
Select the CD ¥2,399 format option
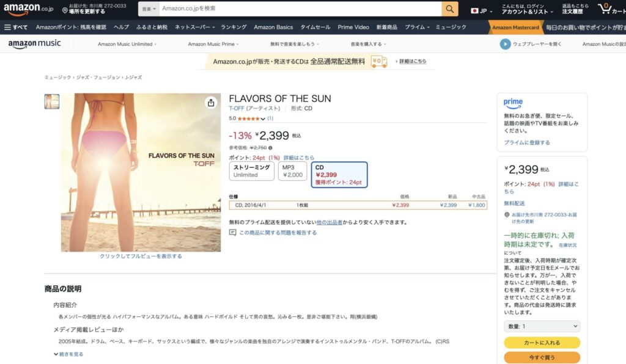point(339,174)
